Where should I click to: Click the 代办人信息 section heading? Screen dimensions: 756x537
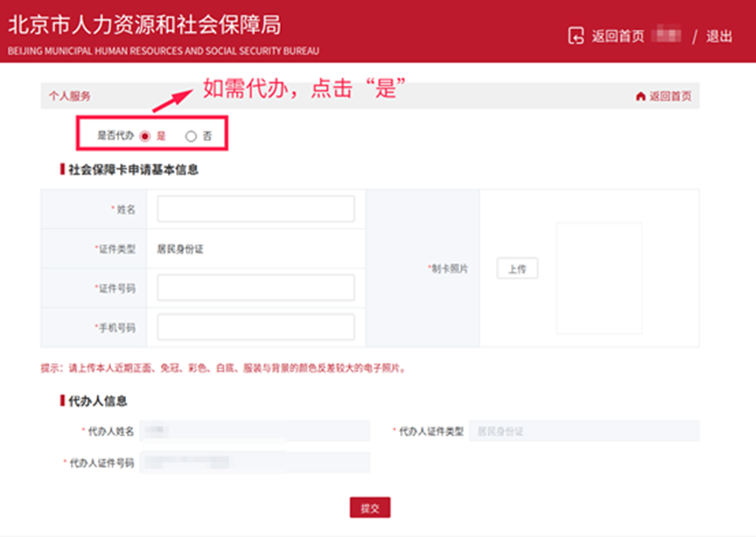pyautogui.click(x=98, y=401)
